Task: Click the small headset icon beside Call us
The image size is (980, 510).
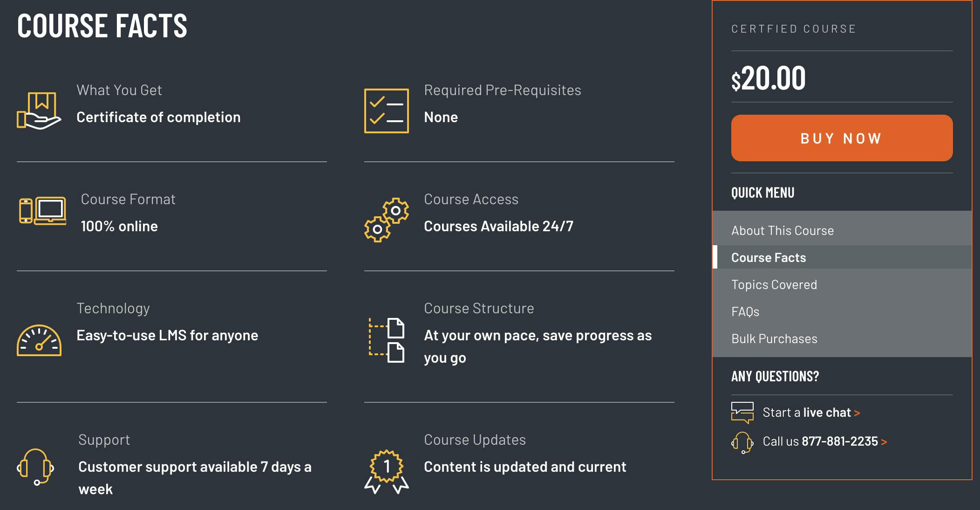Action: (x=742, y=442)
